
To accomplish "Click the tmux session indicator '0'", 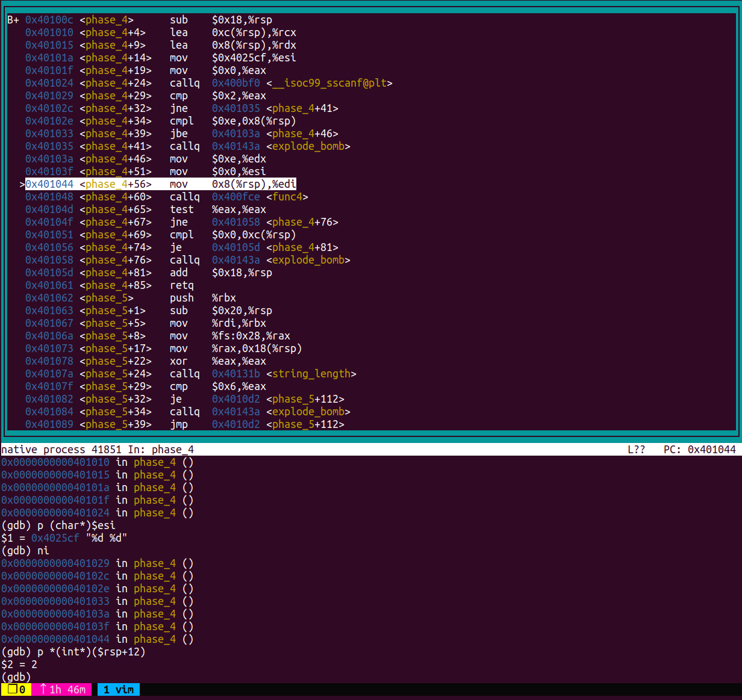I will coord(16,689).
